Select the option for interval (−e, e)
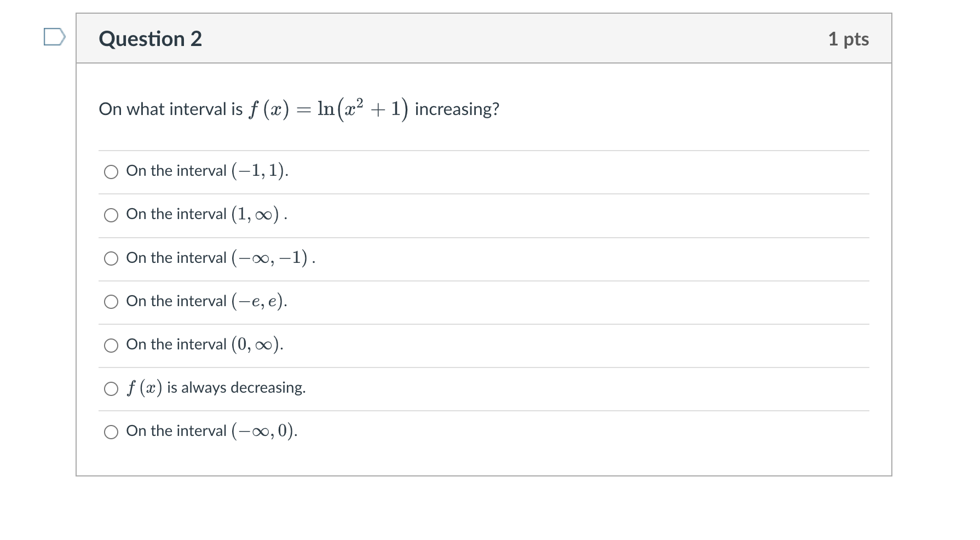Image resolution: width=980 pixels, height=540 pixels. coord(111,301)
